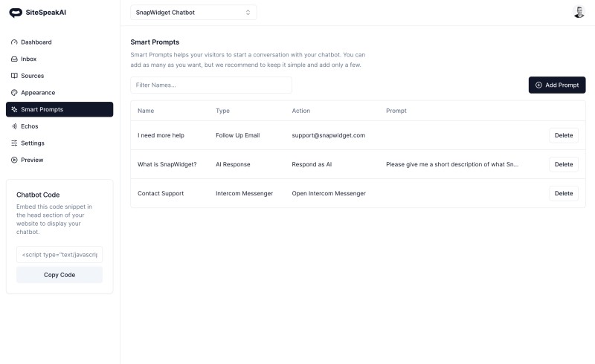The image size is (595, 364).
Task: Click the Type column header
Action: [222, 111]
